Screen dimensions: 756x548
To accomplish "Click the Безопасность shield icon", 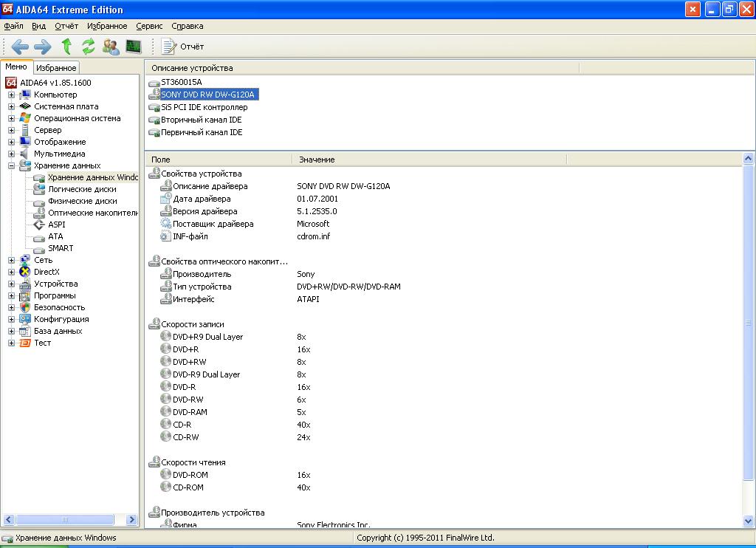I will click(x=25, y=307).
